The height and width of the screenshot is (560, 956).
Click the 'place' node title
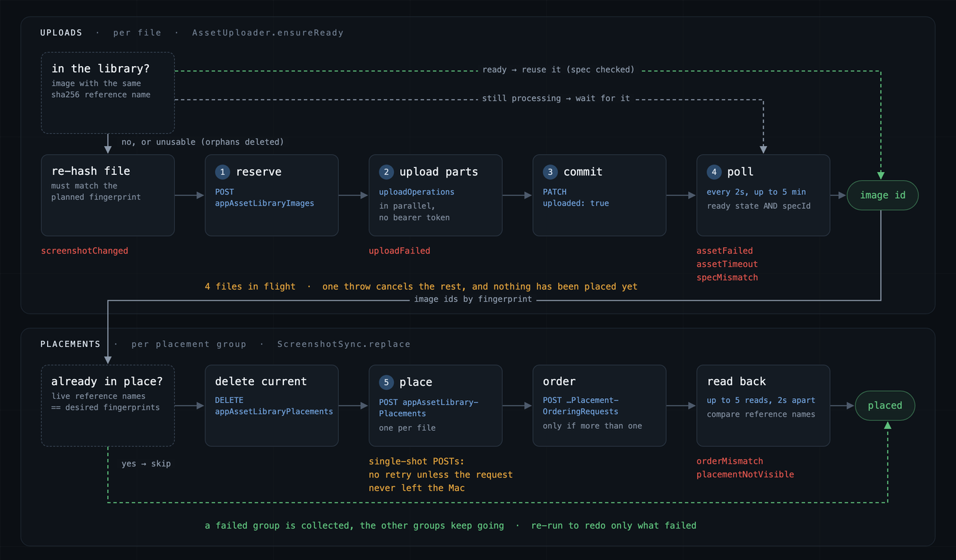pos(416,382)
